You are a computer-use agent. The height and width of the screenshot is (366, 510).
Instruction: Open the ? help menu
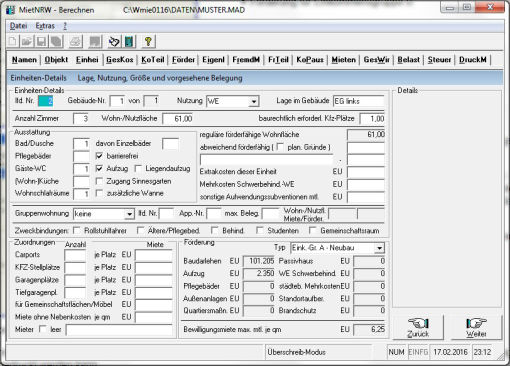(x=65, y=26)
